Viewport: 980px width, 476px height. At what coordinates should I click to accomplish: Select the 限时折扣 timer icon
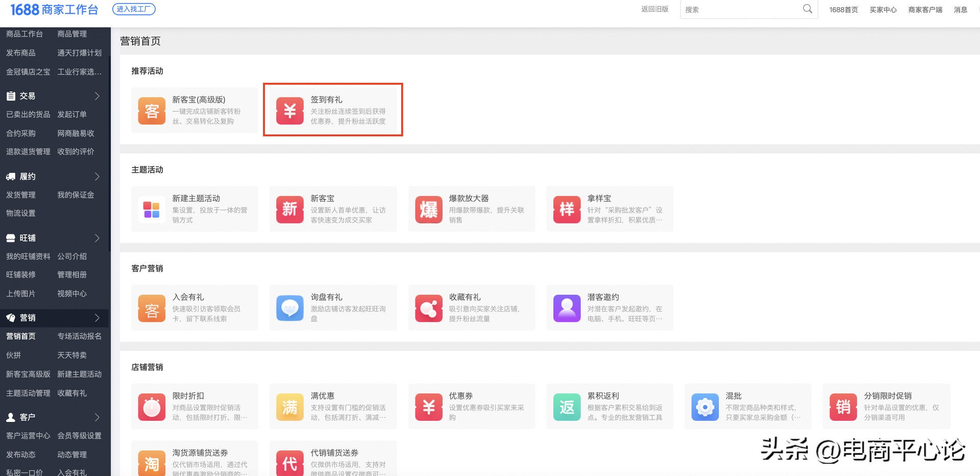(x=151, y=406)
